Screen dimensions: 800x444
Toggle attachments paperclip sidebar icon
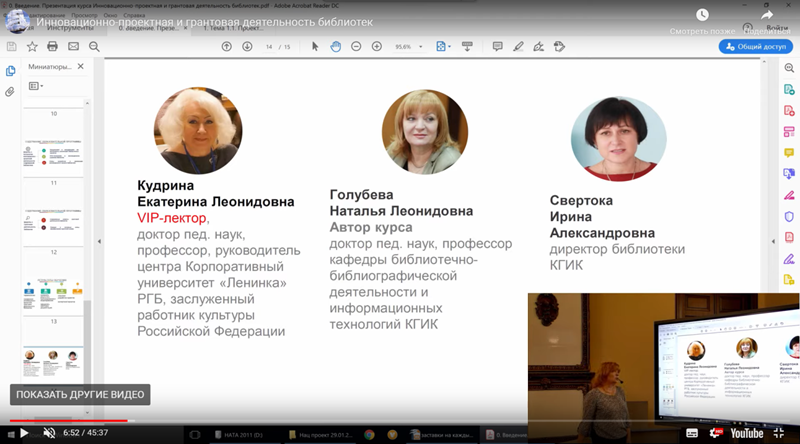tap(10, 92)
